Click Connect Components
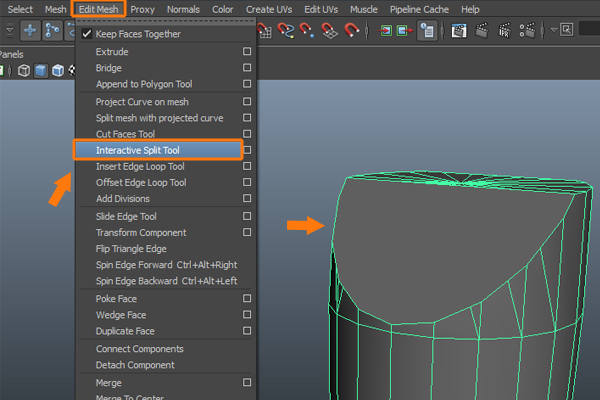Viewport: 600px width, 400px height. 139,349
